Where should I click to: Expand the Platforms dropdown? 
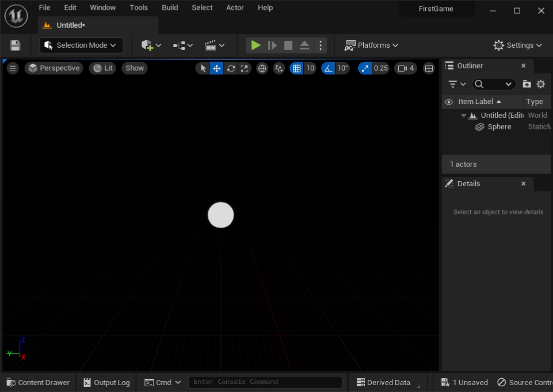pyautogui.click(x=371, y=45)
